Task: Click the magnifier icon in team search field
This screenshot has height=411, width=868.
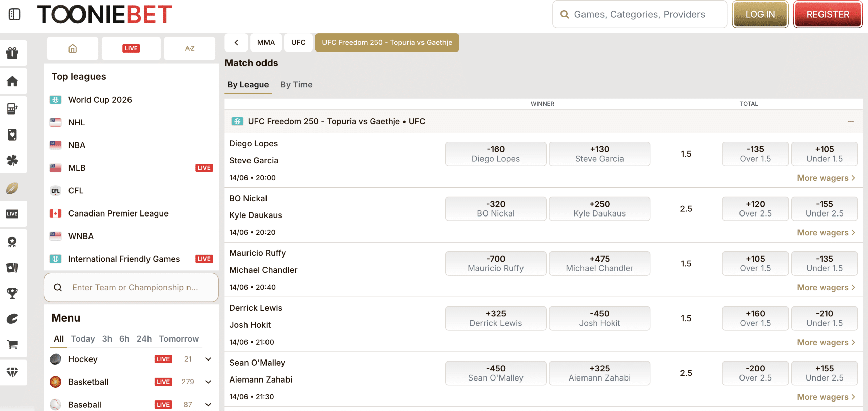Action: [58, 287]
